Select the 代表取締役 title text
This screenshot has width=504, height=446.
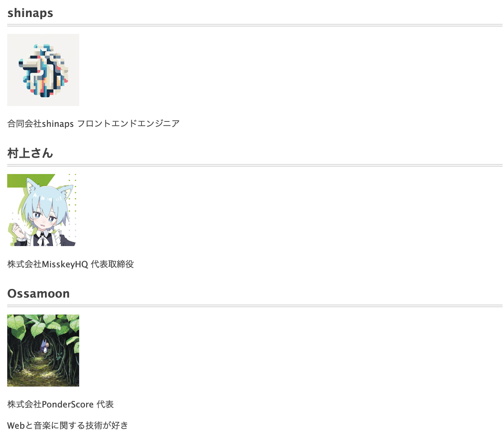pyautogui.click(x=112, y=264)
